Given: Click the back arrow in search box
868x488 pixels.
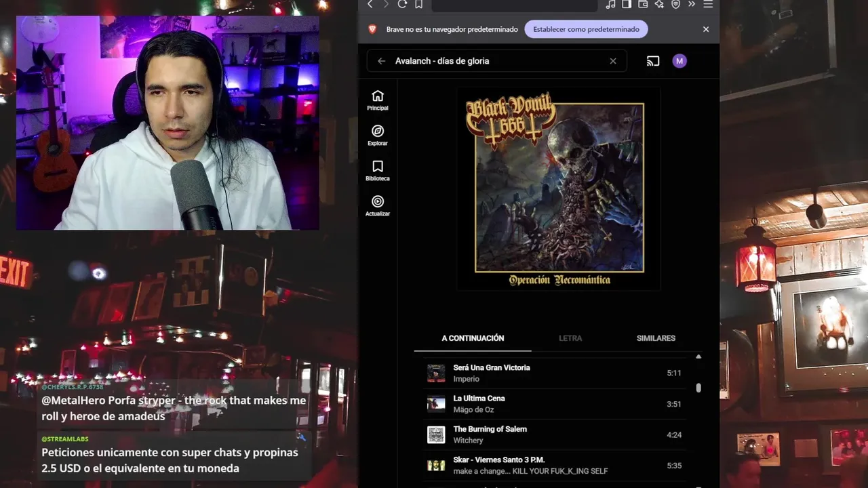Looking at the screenshot, I should pos(381,61).
